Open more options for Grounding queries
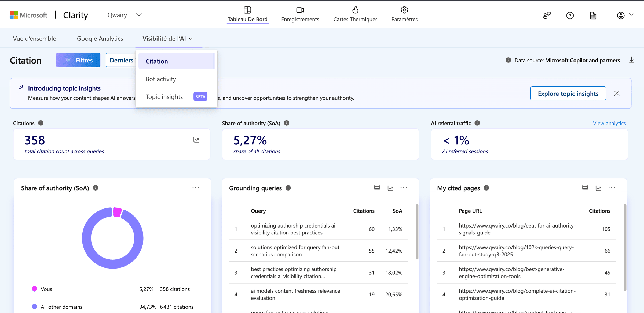The height and width of the screenshot is (313, 644). pyautogui.click(x=404, y=188)
